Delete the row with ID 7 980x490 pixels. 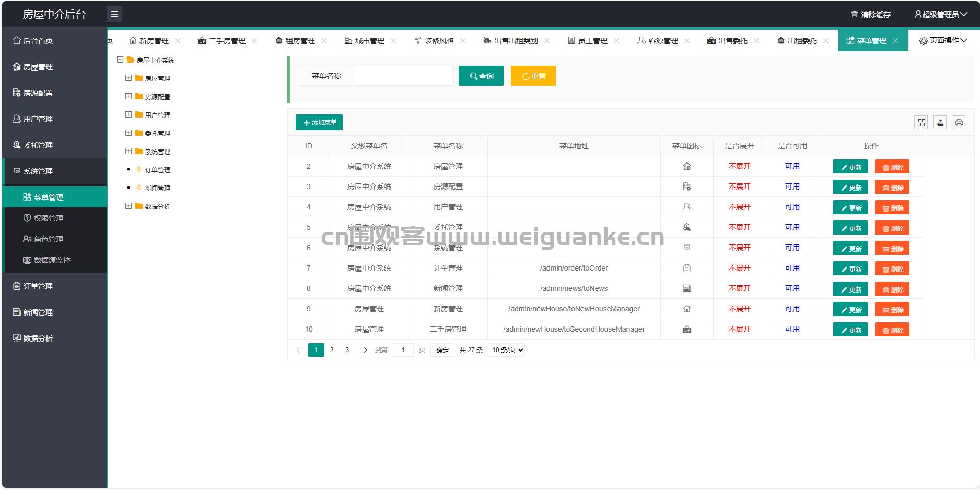click(x=892, y=269)
